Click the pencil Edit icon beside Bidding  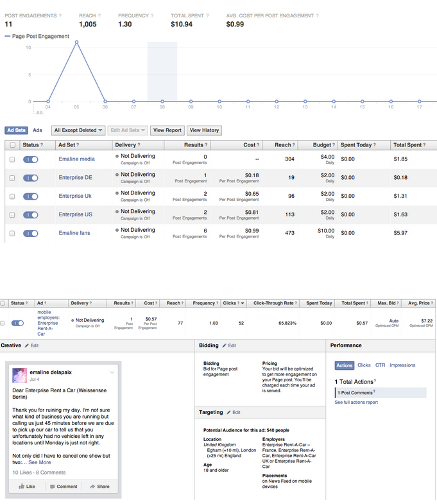click(x=225, y=345)
